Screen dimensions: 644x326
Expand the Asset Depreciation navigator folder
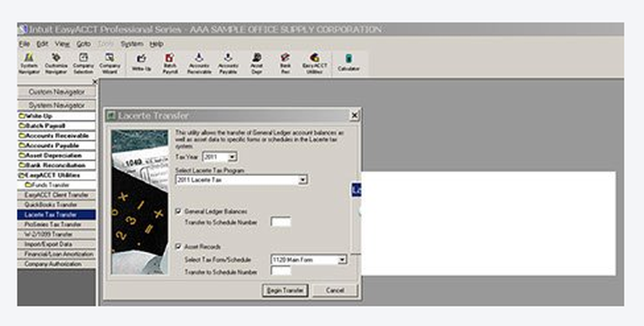(x=56, y=155)
